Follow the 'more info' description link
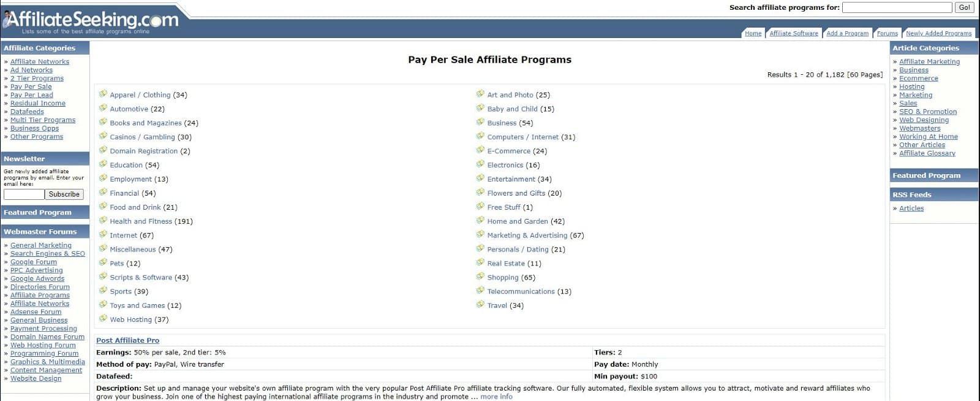Image resolution: width=980 pixels, height=401 pixels. pyautogui.click(x=496, y=397)
